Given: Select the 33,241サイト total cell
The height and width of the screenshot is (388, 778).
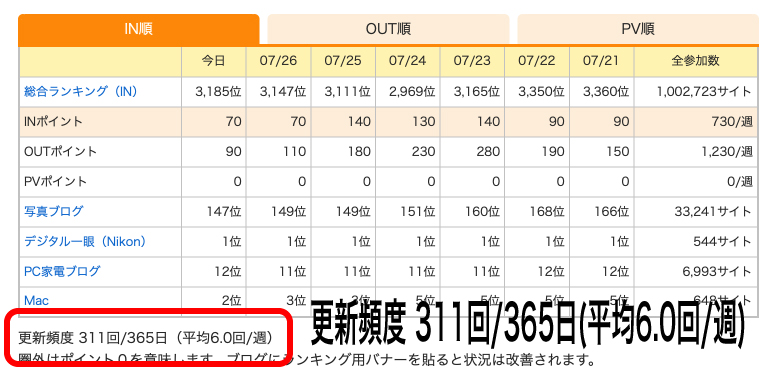Looking at the screenshot, I should 696,212.
